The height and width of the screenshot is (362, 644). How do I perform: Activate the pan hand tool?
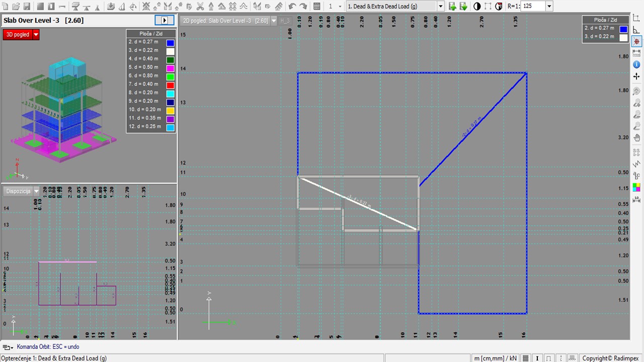pos(636,138)
